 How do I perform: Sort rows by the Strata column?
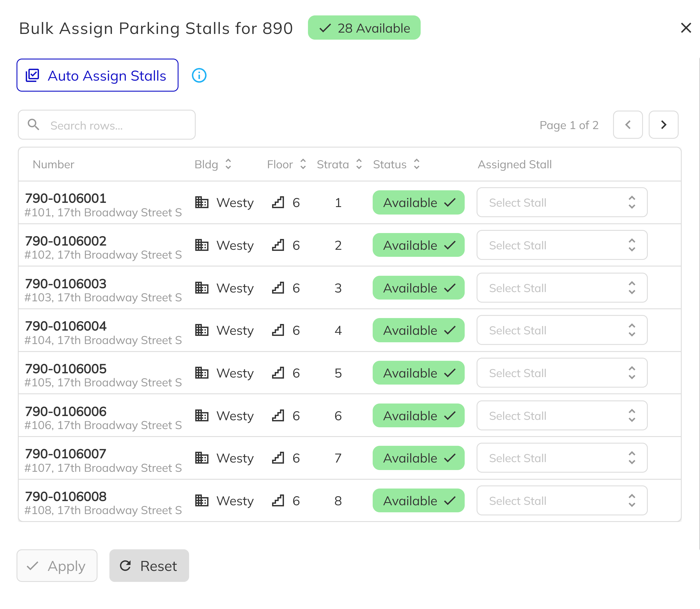pyautogui.click(x=359, y=164)
